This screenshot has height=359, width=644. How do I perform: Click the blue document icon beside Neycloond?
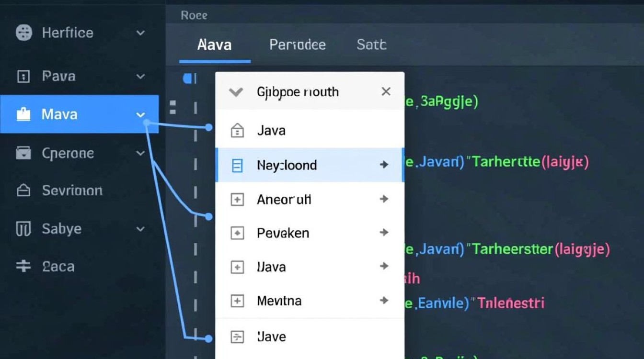(x=237, y=164)
